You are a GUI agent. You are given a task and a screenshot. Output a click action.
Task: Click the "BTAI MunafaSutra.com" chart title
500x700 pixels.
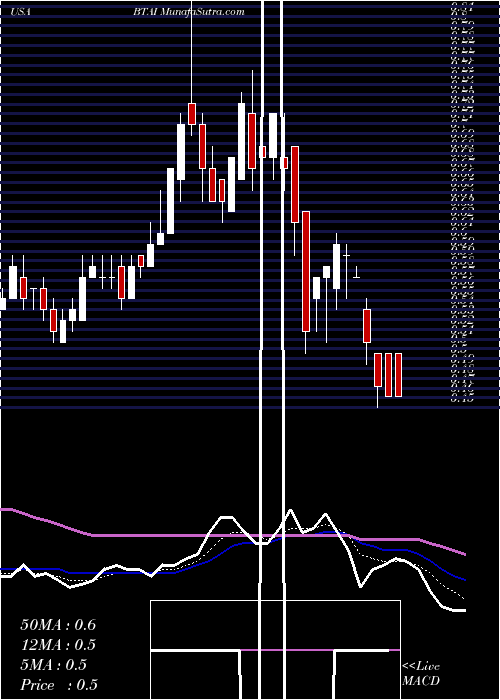point(189,12)
